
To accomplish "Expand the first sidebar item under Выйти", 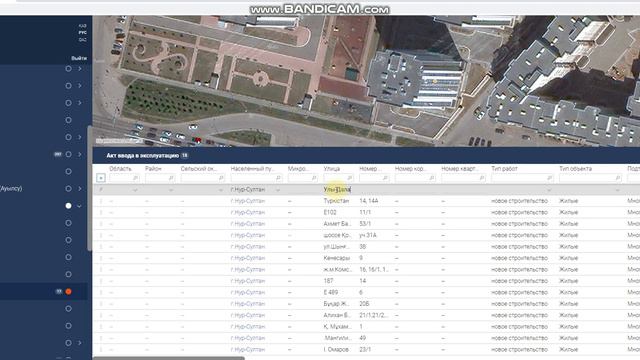I will [x=80, y=69].
